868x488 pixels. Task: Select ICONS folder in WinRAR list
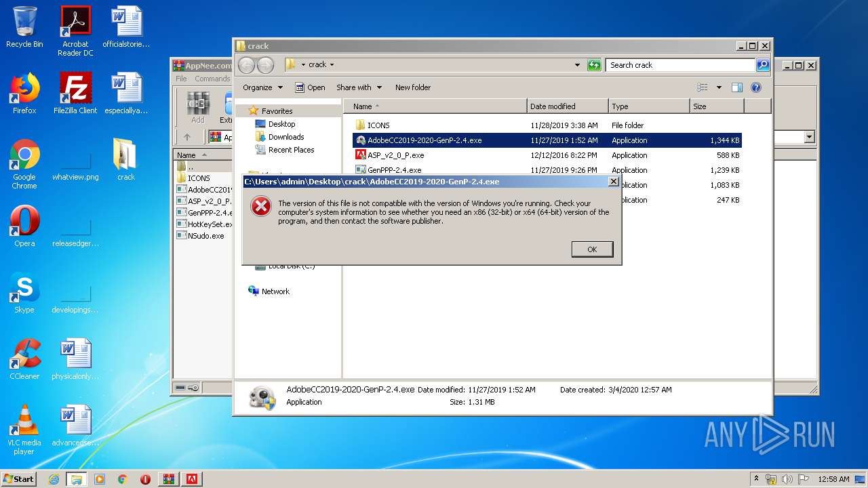(x=199, y=178)
